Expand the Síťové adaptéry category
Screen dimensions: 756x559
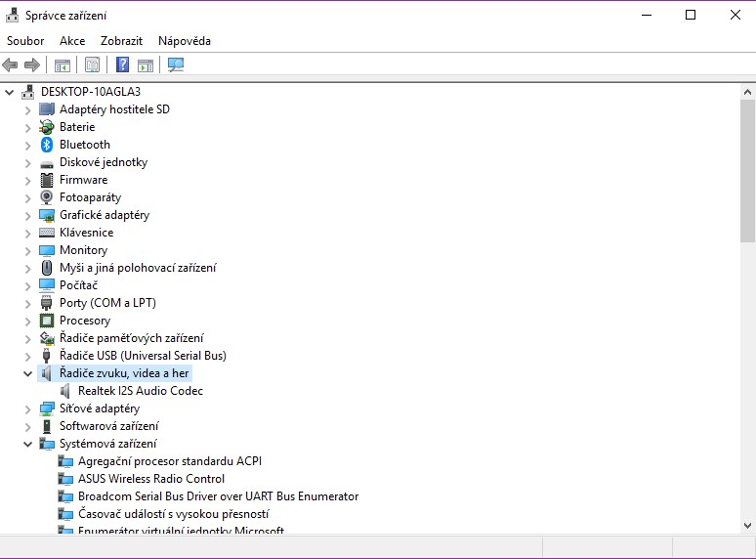pyautogui.click(x=27, y=409)
